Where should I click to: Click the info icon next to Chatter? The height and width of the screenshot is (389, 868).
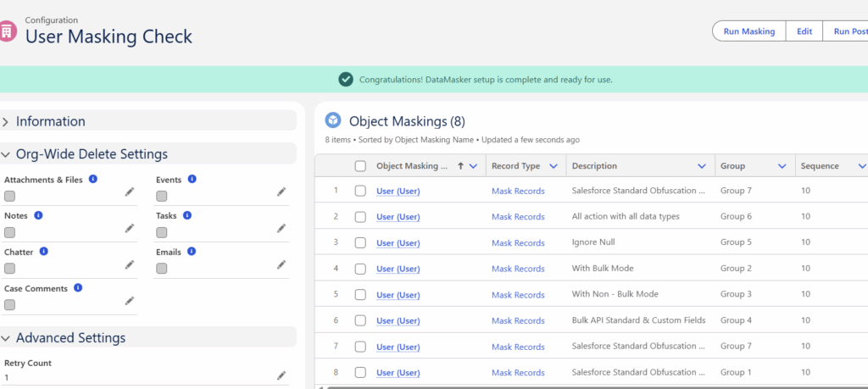(x=43, y=252)
